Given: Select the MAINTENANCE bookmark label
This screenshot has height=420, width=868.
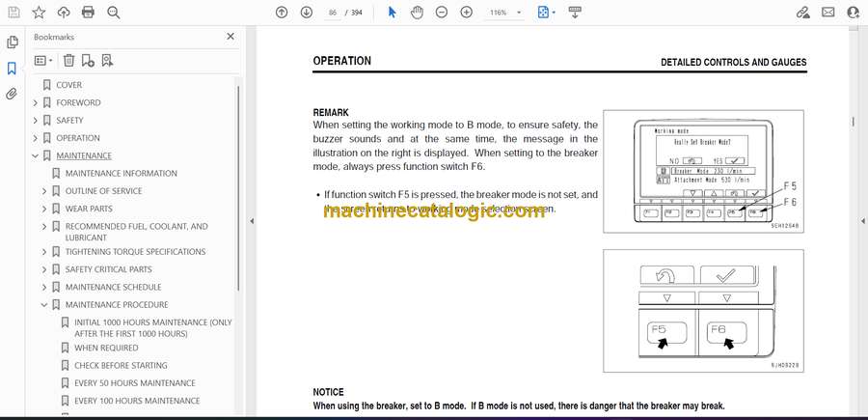Looking at the screenshot, I should coord(84,155).
